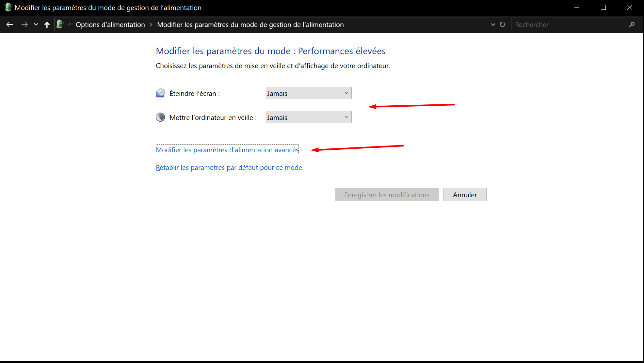The width and height of the screenshot is (644, 363).
Task: Click the power options icon in address bar
Action: (x=60, y=24)
